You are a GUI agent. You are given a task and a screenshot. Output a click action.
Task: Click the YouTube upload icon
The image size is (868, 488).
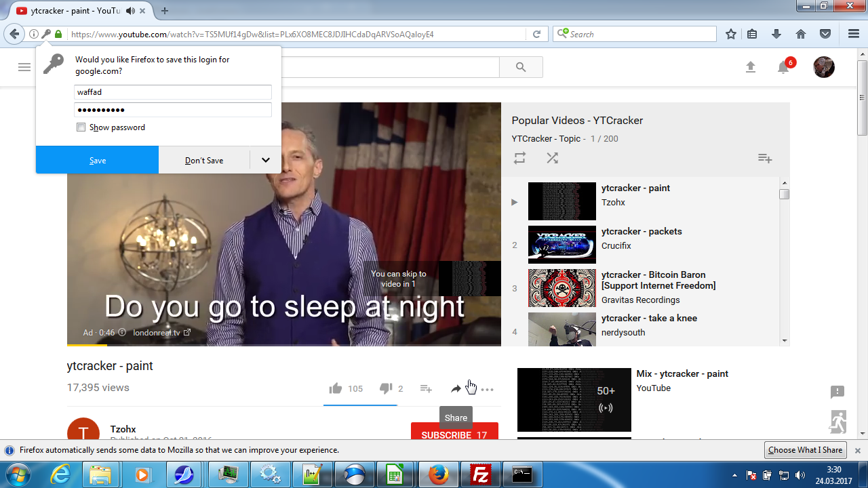(750, 67)
